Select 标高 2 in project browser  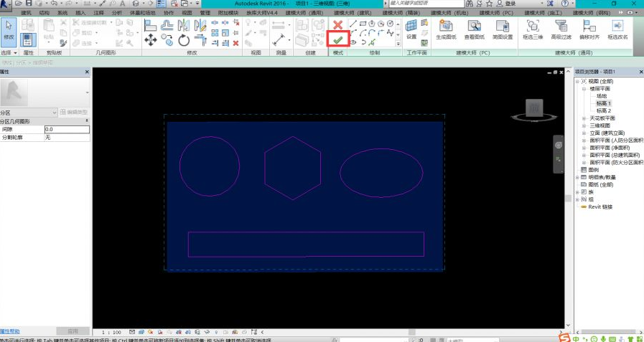[x=604, y=110]
